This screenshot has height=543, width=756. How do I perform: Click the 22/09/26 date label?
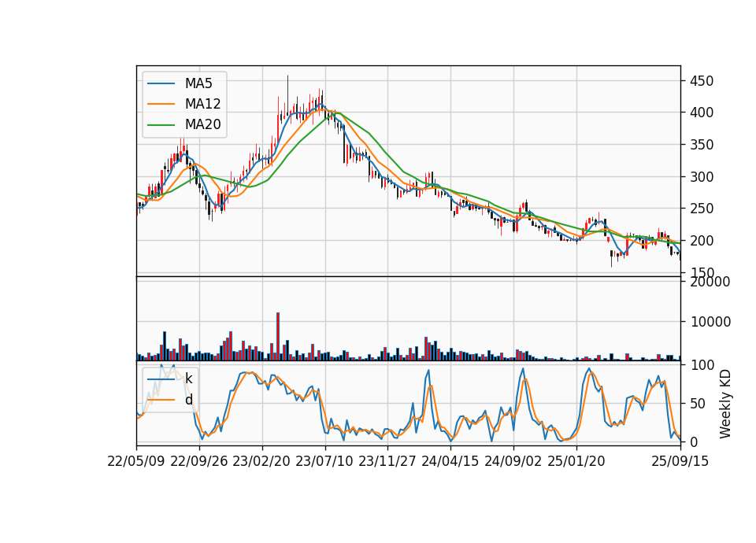coord(199,461)
